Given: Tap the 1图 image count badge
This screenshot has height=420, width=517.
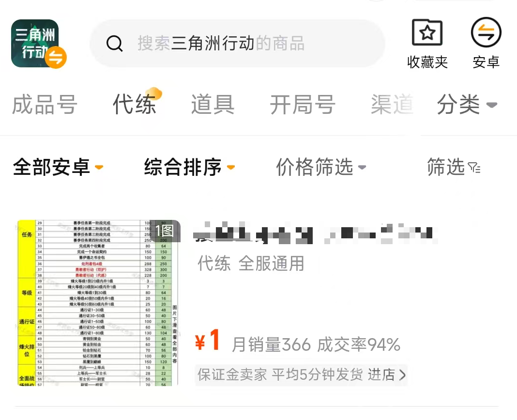Looking at the screenshot, I should click(165, 231).
